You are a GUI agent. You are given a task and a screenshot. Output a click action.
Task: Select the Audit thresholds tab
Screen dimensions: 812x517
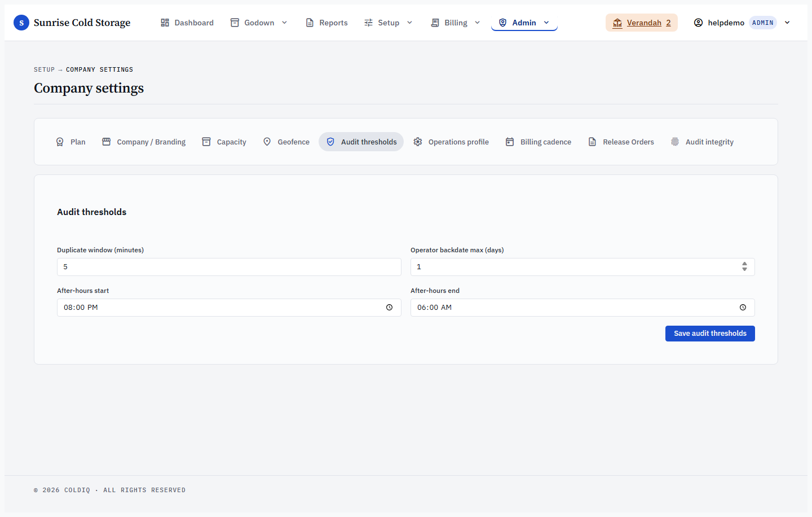point(361,142)
